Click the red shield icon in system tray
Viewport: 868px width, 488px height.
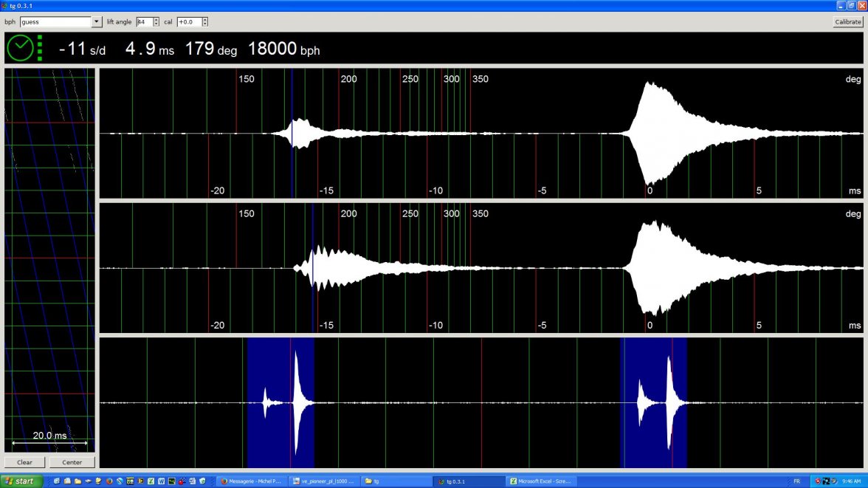click(818, 481)
